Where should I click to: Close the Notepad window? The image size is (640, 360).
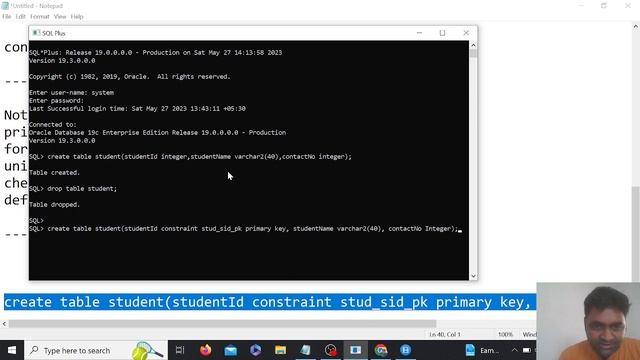click(628, 6)
